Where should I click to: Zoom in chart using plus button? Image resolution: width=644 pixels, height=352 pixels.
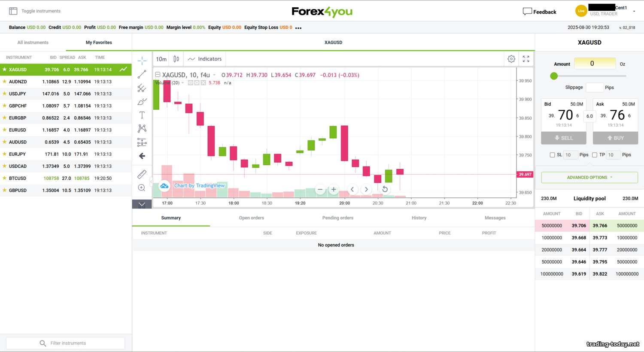[x=334, y=189]
